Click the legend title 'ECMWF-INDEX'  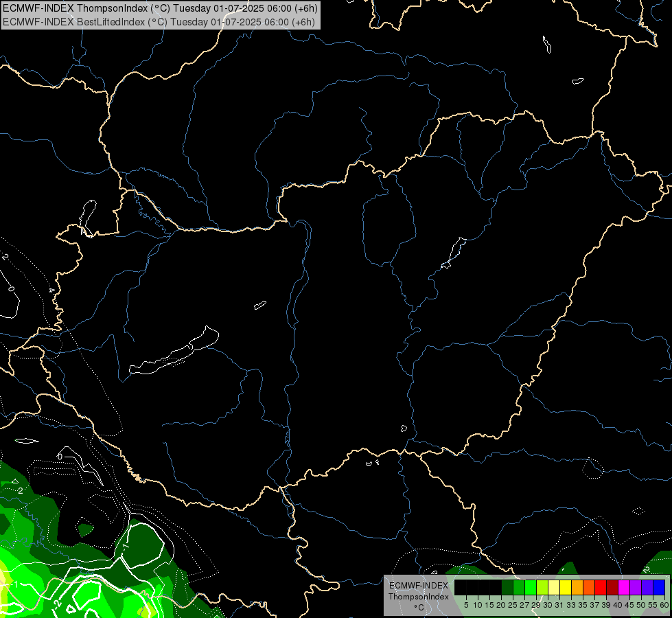(419, 586)
